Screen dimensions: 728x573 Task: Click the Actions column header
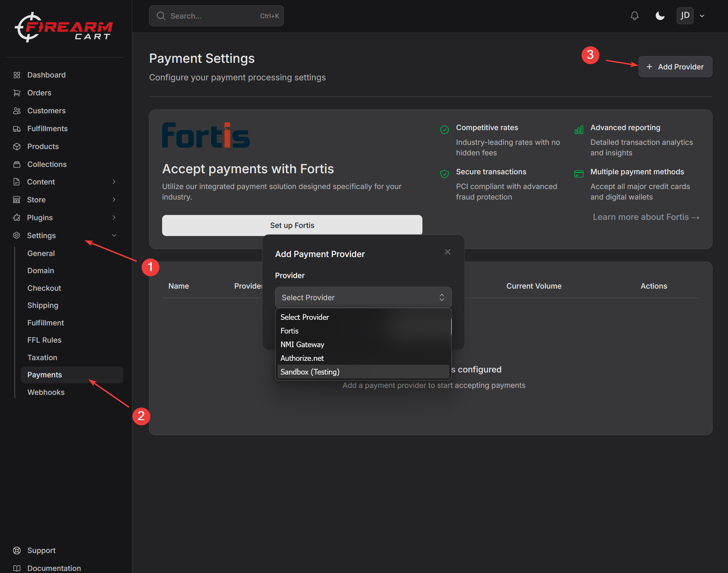tap(654, 286)
